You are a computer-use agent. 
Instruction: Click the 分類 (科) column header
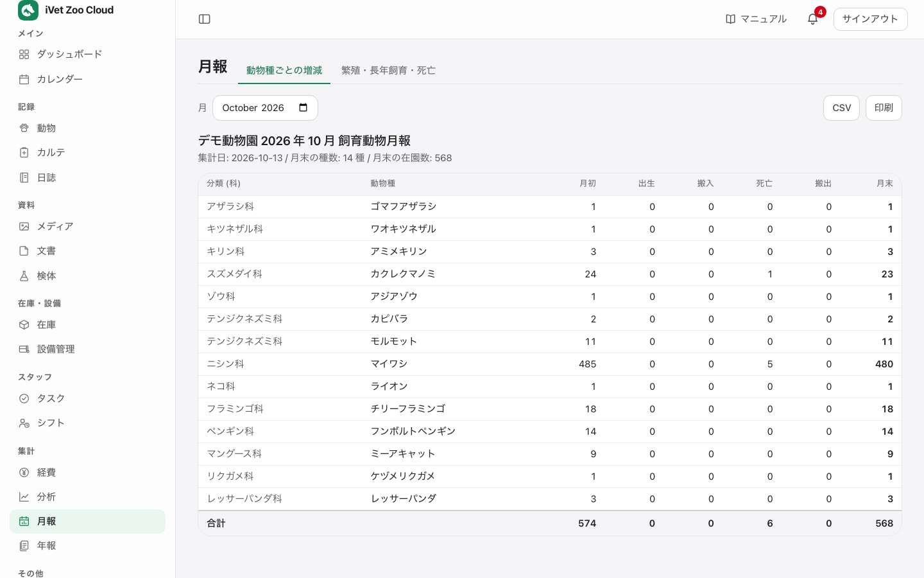pyautogui.click(x=223, y=184)
